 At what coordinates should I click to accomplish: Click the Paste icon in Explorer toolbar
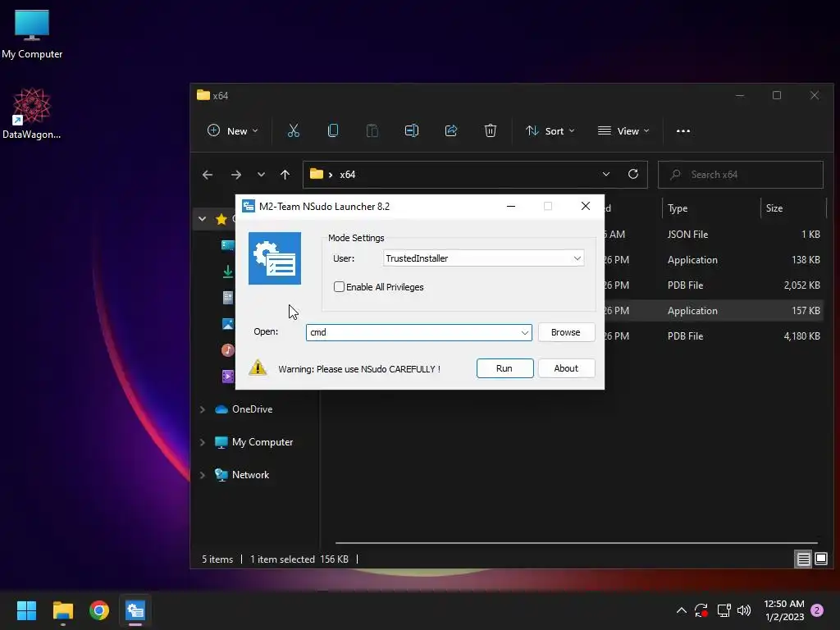tap(372, 130)
